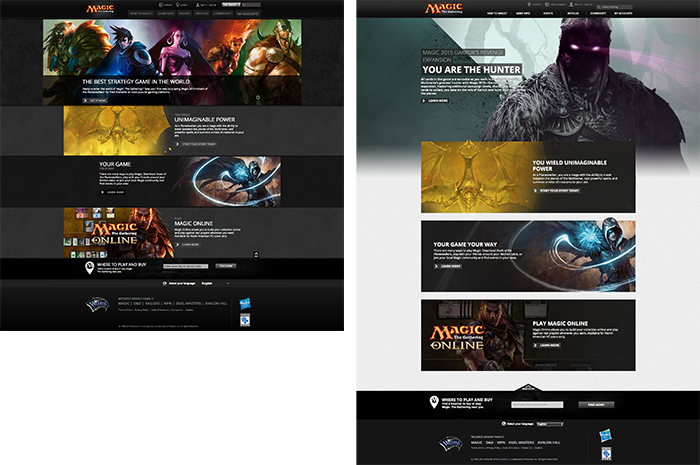
Task: Click Duel Masters link in right footer
Action: pyautogui.click(x=521, y=443)
